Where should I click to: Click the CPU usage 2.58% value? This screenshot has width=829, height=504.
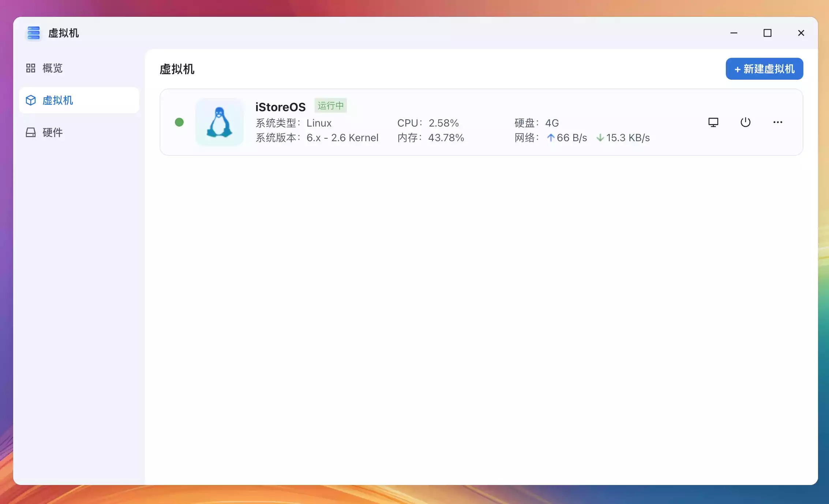coord(443,123)
